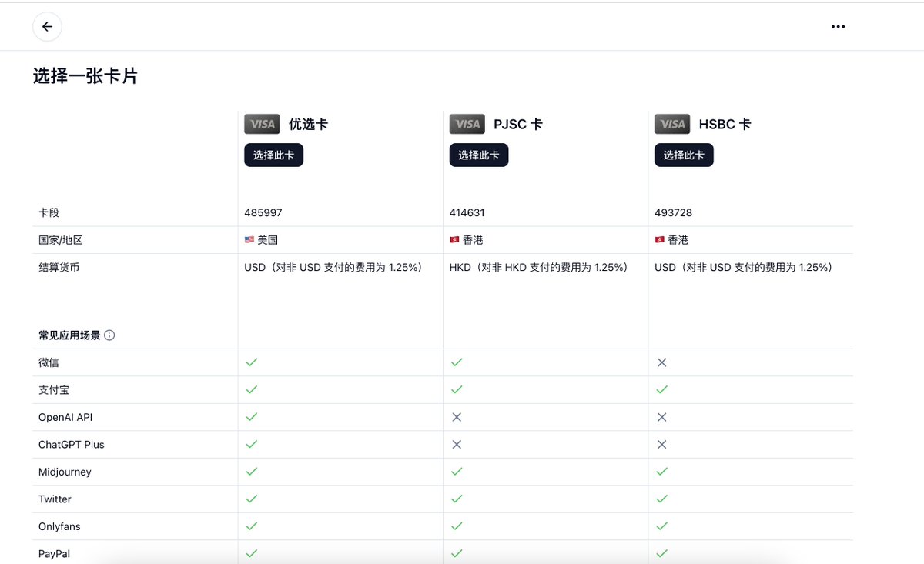Image resolution: width=924 pixels, height=564 pixels.
Task: Click the 支付宝 checkmark for 优选卡
Action: coord(251,389)
